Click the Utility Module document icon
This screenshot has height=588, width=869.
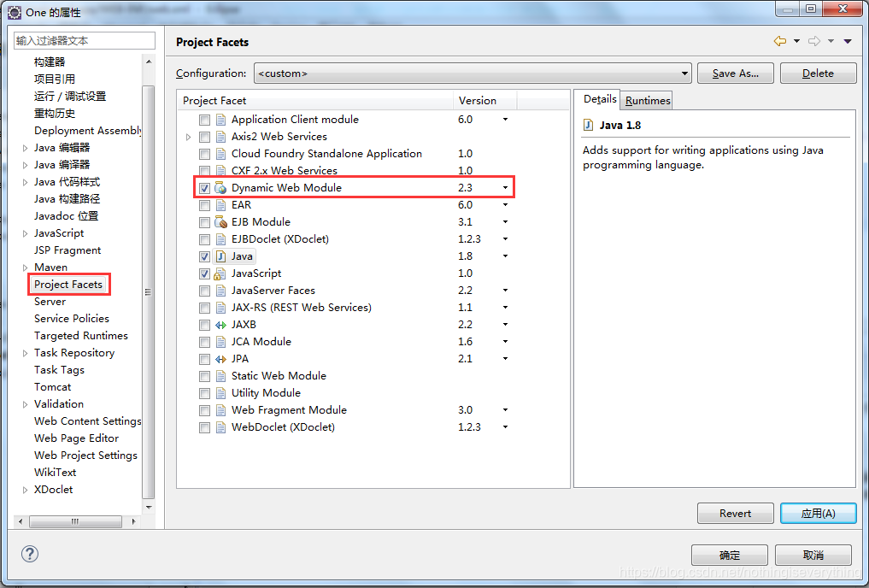pos(220,393)
